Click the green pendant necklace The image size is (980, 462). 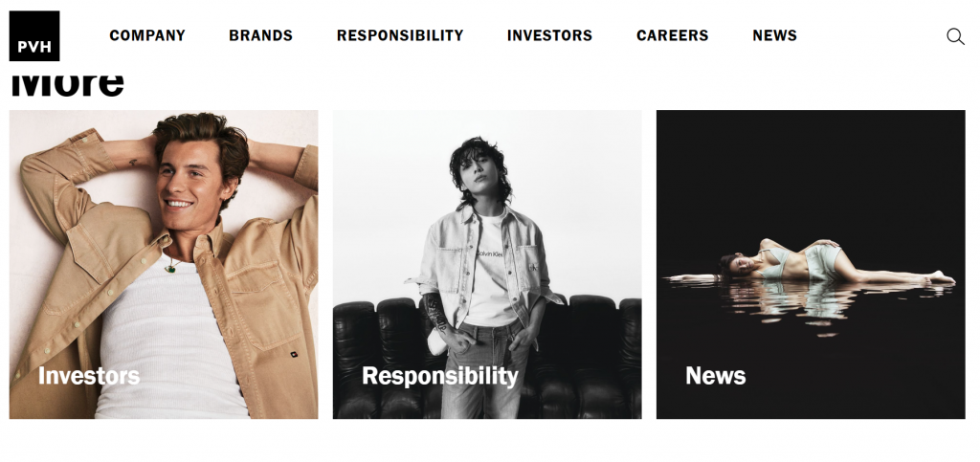170,267
